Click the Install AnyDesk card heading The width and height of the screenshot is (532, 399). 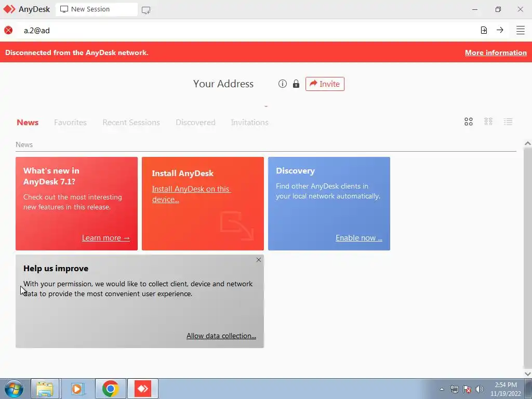(x=182, y=174)
